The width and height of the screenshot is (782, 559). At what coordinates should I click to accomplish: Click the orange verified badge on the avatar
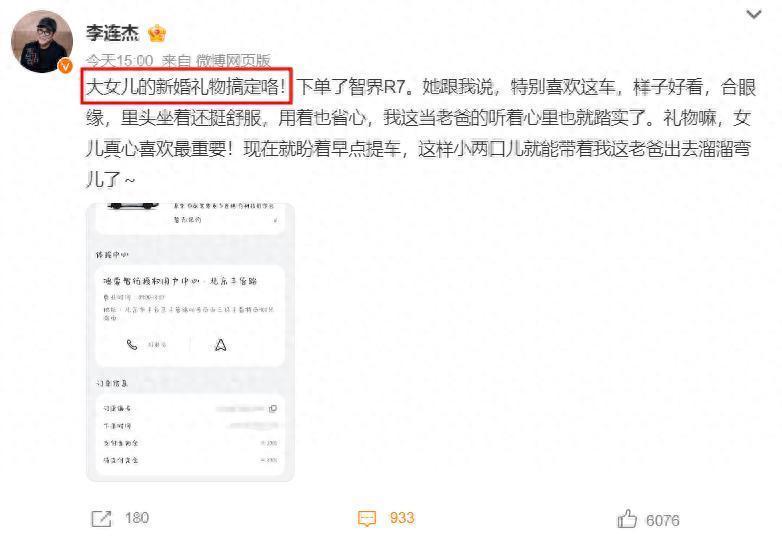point(65,66)
